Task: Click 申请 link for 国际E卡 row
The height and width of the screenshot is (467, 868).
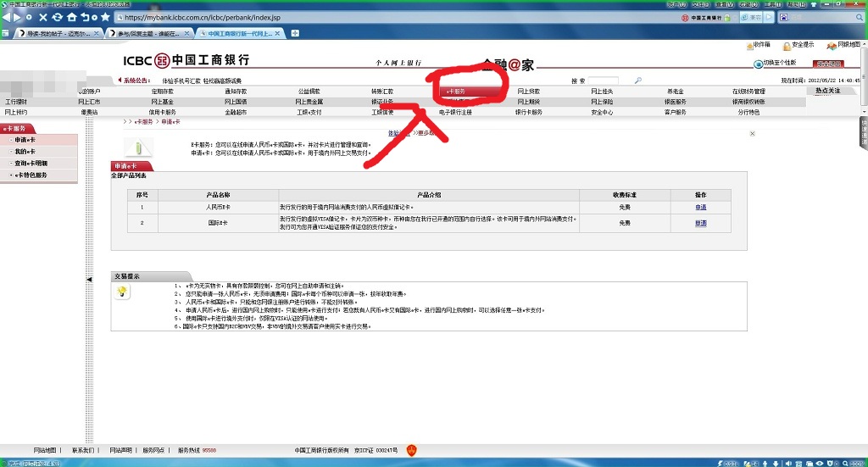Action: pyautogui.click(x=701, y=223)
